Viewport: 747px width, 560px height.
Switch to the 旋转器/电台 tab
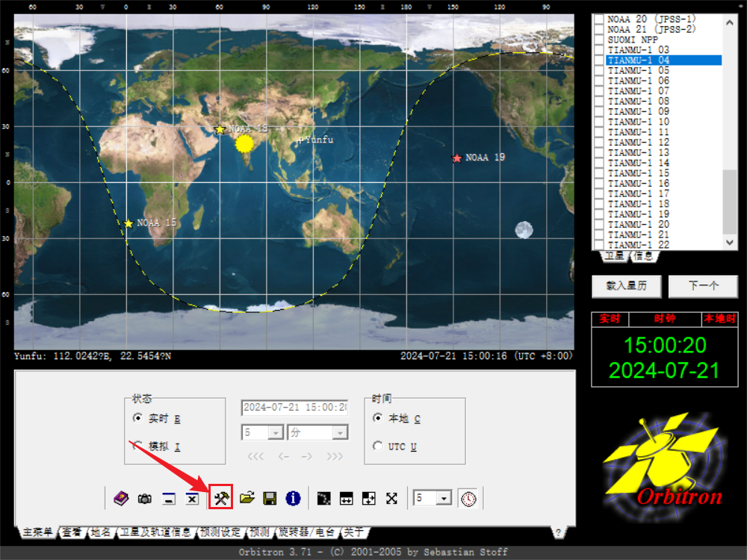point(306,532)
